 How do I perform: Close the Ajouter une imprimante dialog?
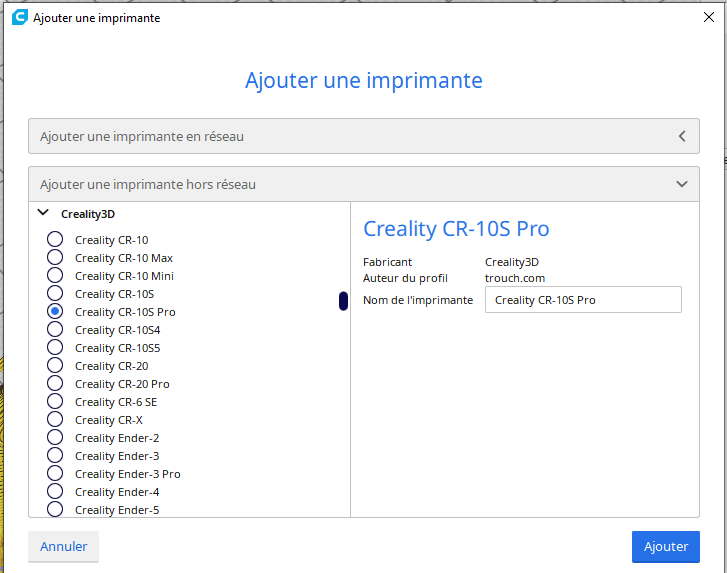(x=708, y=17)
